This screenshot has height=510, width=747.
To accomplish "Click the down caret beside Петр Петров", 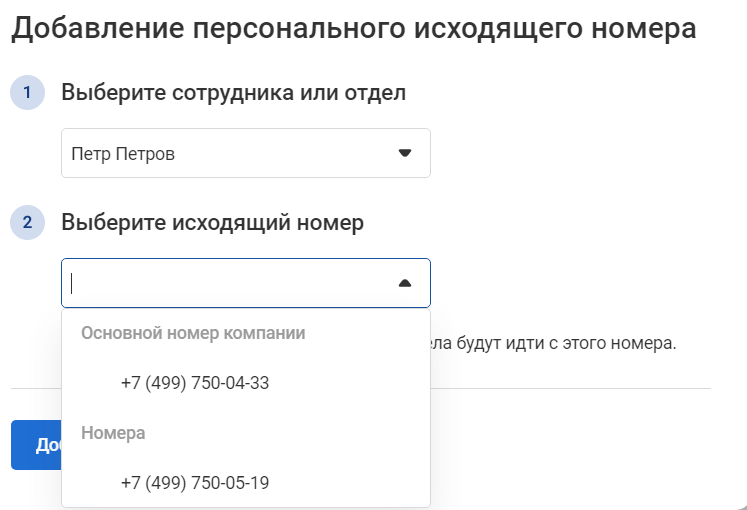I will (x=404, y=153).
